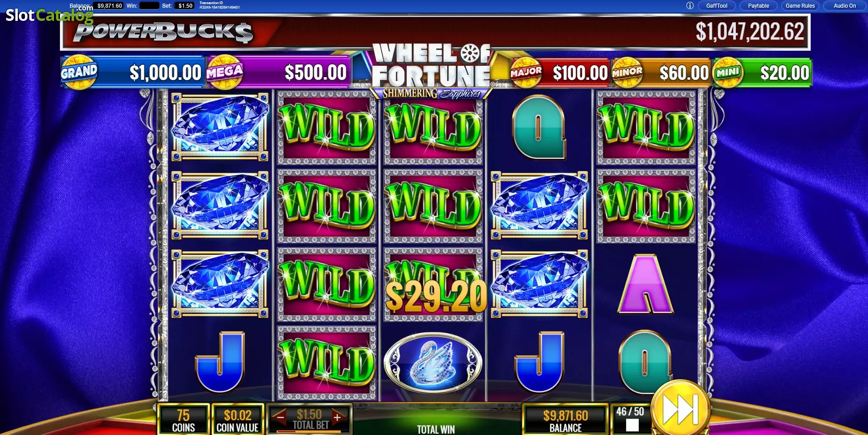Click the PowerBucks jackpot amount
Screen dimensions: 868x435
[750, 32]
